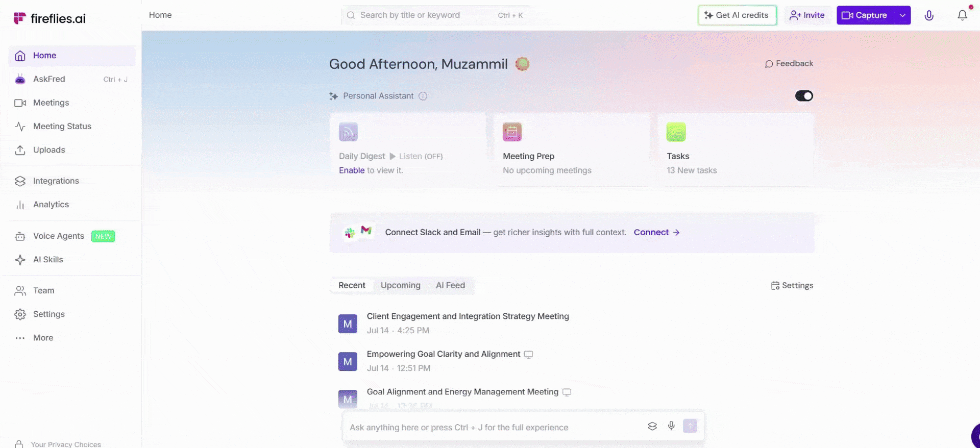Image resolution: width=980 pixels, height=448 pixels.
Task: Click the Capture button
Action: click(865, 15)
